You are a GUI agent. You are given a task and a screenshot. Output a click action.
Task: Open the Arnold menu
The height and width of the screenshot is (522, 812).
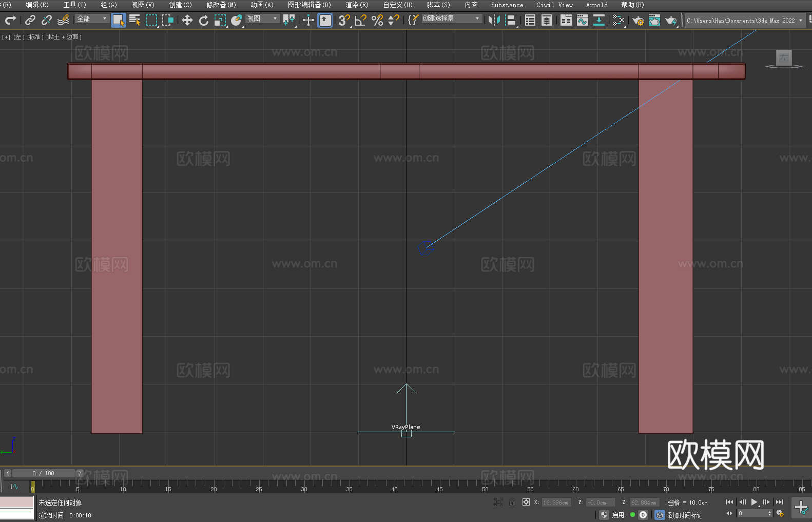point(597,5)
